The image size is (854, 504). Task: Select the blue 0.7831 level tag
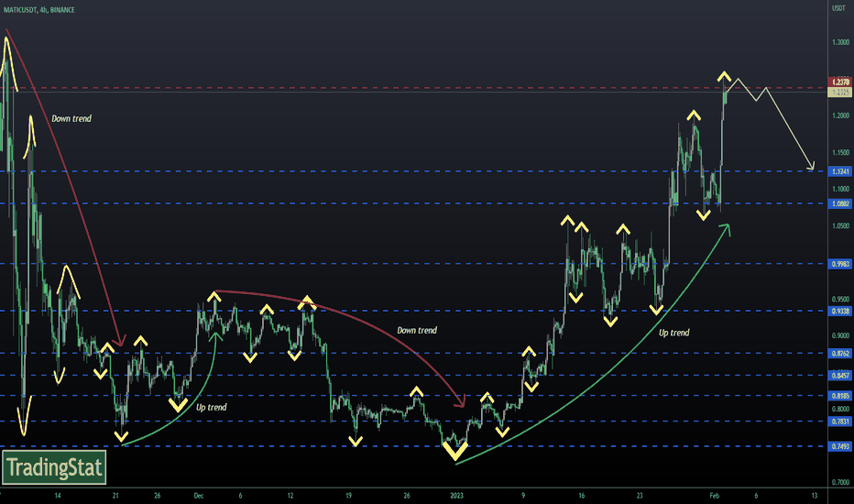pyautogui.click(x=839, y=422)
